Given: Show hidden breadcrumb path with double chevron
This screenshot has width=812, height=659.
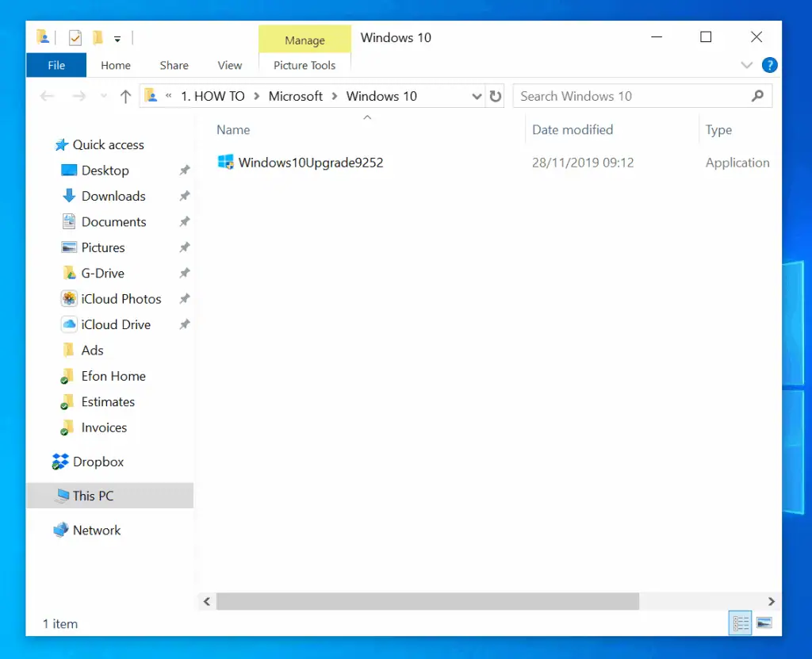Looking at the screenshot, I should pyautogui.click(x=169, y=96).
